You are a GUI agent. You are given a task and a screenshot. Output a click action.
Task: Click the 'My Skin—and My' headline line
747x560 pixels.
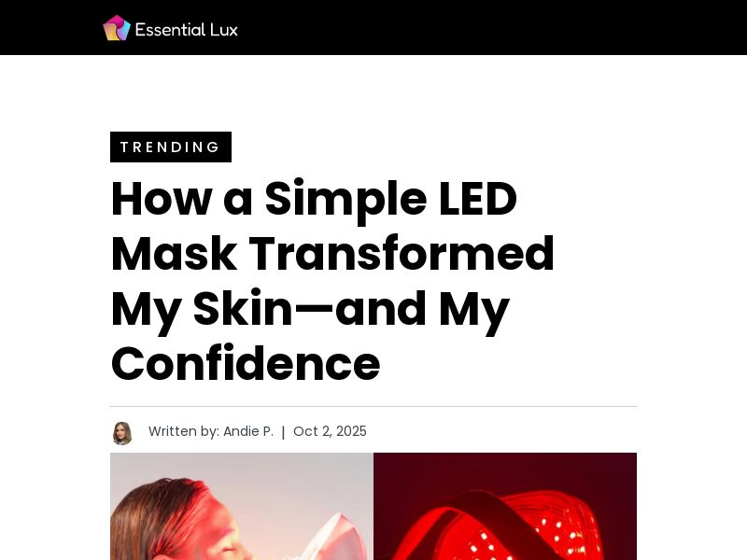pyautogui.click(x=310, y=311)
